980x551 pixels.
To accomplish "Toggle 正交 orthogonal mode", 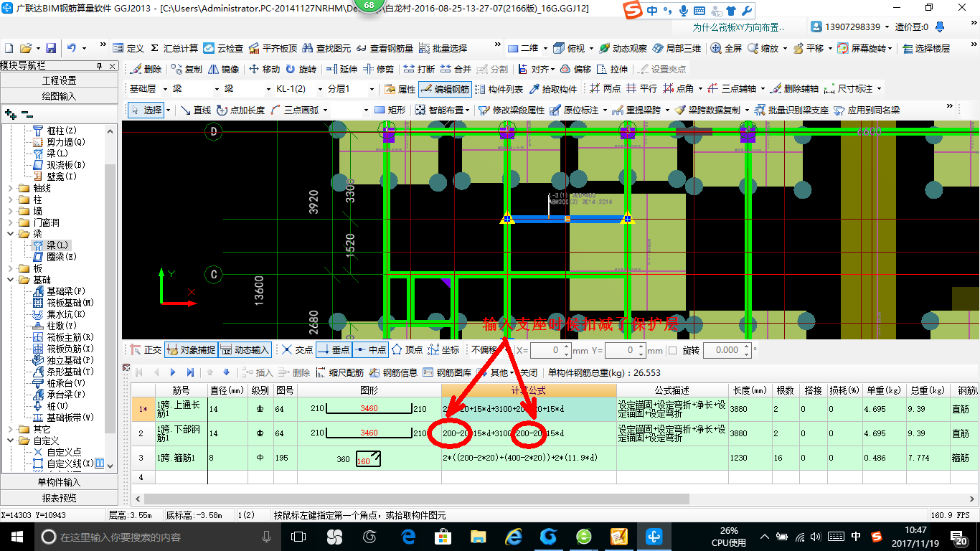I will tap(146, 349).
